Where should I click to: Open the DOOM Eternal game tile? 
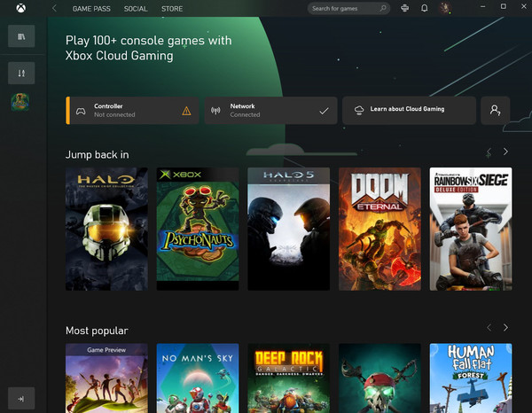tap(379, 229)
